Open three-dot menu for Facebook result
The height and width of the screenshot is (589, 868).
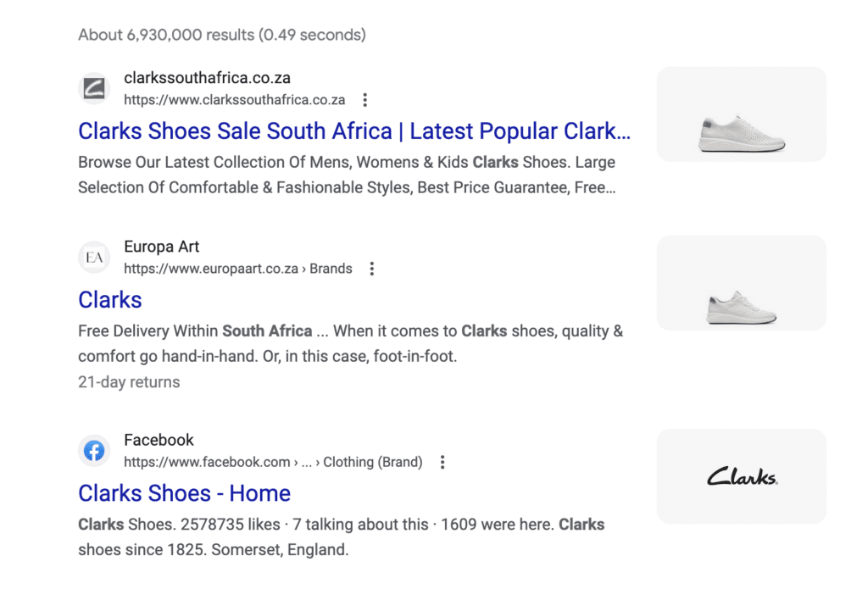tap(442, 463)
